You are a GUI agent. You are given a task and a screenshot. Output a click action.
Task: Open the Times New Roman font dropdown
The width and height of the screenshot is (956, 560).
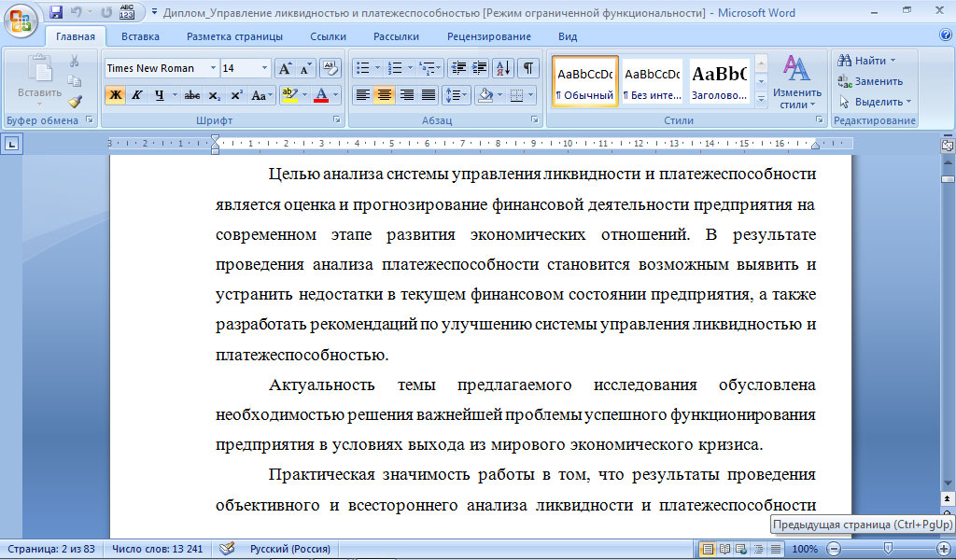click(214, 68)
